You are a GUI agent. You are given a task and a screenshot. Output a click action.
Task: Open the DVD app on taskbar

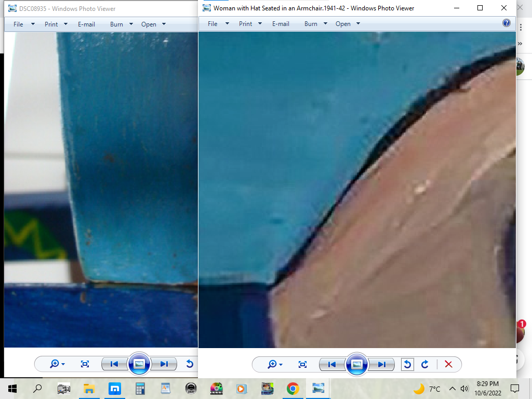point(191,389)
